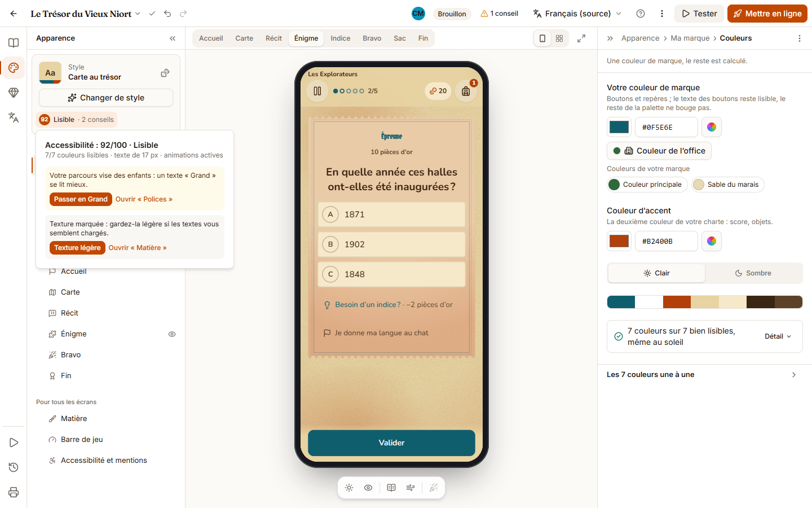Pause the game in phone preview

click(317, 91)
